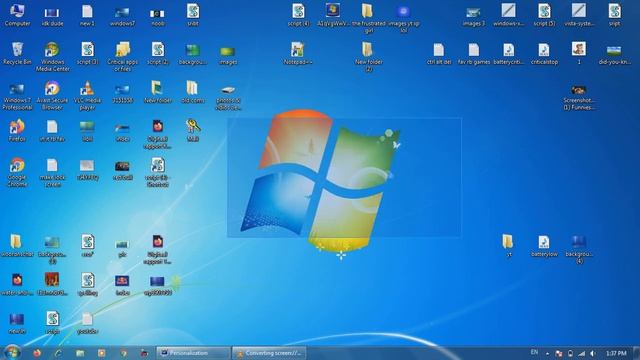
Task: Open the 'New folder (2)' folder
Action: [x=368, y=57]
